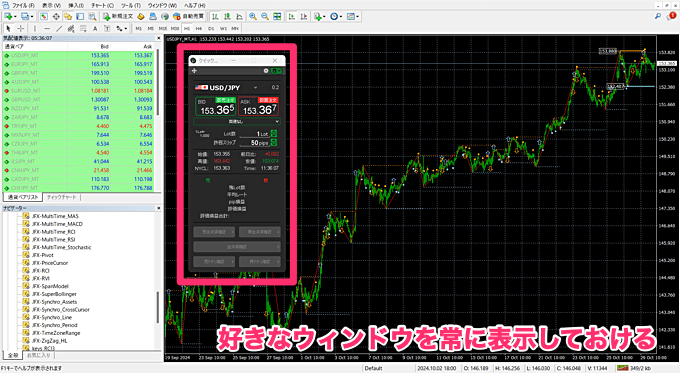Viewport: 680px width, 373px height.
Task: Open the 表示(V) menu
Action: (x=51, y=5)
